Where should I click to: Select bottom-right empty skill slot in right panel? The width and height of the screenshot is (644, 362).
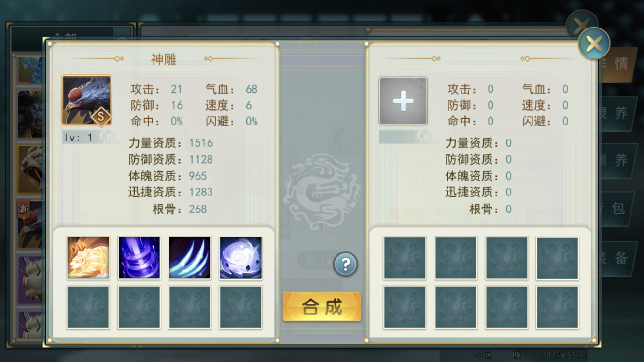tap(558, 307)
